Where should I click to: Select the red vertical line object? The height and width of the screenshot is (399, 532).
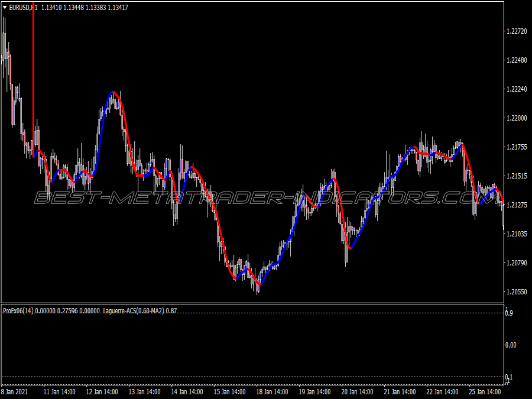(34, 80)
